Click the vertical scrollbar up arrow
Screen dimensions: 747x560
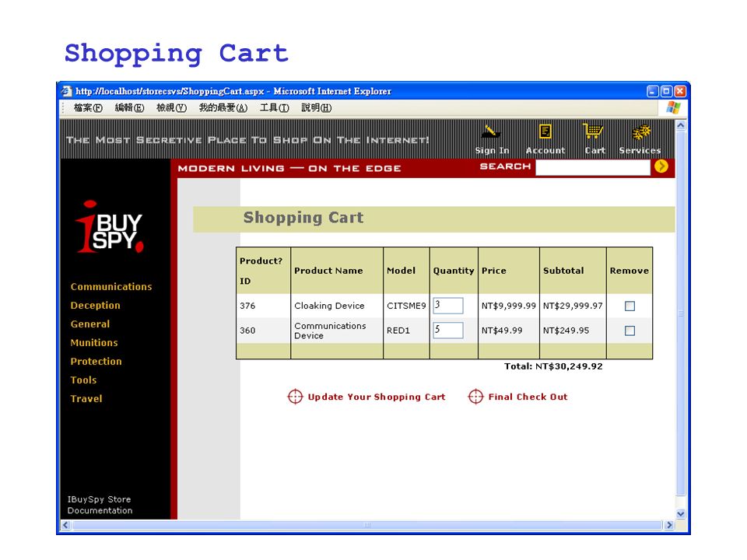[681, 126]
